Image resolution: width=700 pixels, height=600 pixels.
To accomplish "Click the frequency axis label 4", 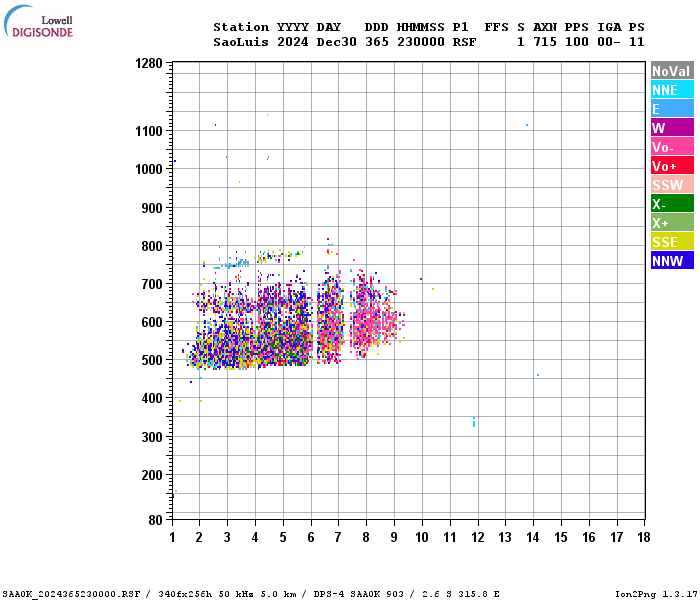I will tap(255, 538).
